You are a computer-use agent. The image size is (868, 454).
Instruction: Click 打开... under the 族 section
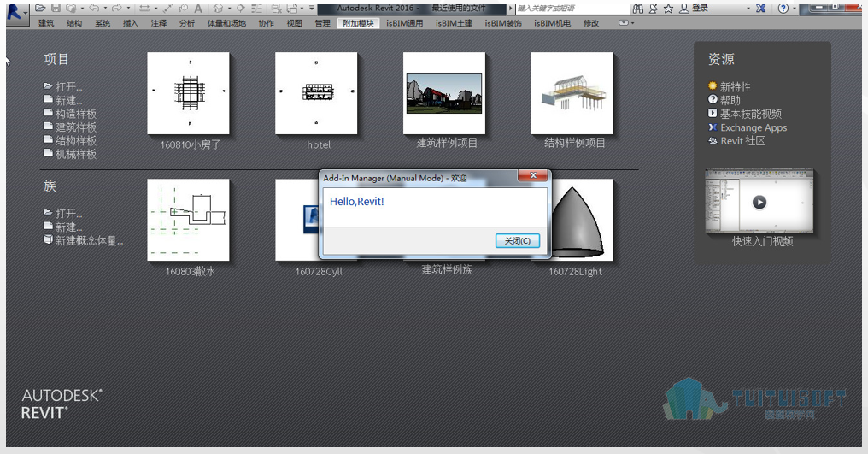[x=68, y=214]
